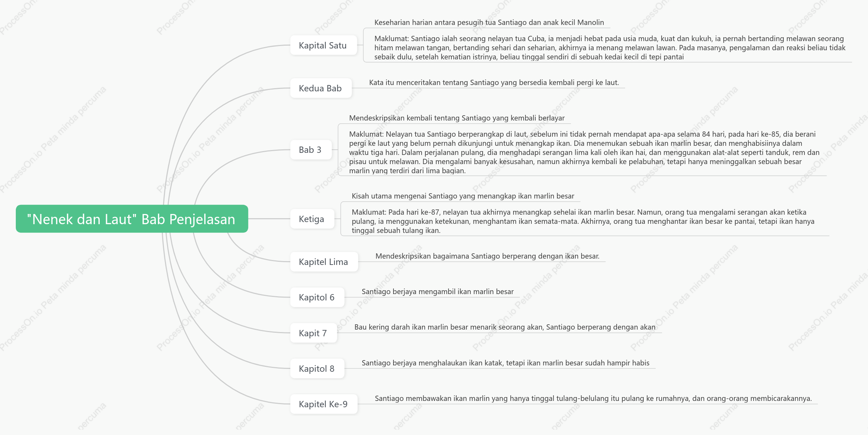
Task: Select the Kisah utama menangkap ikan marlin subtopic
Action: tap(463, 196)
